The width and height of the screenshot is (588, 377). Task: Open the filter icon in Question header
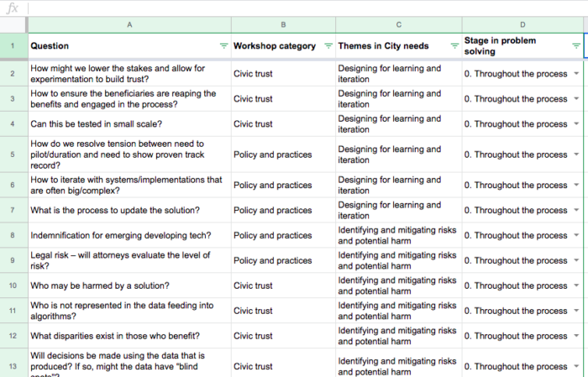coord(223,45)
